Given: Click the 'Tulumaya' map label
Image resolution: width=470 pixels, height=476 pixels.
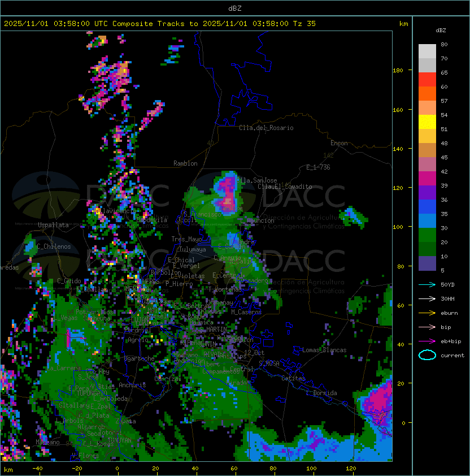Looking at the screenshot, I should click(x=193, y=249).
